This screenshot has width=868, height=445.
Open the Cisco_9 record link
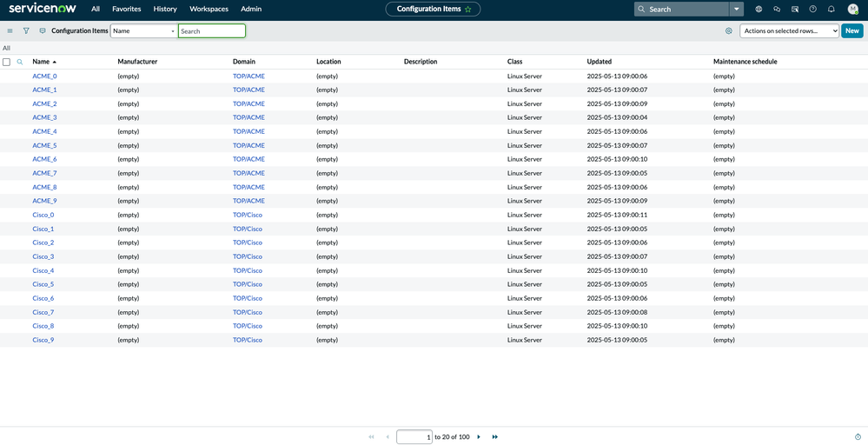click(x=43, y=340)
